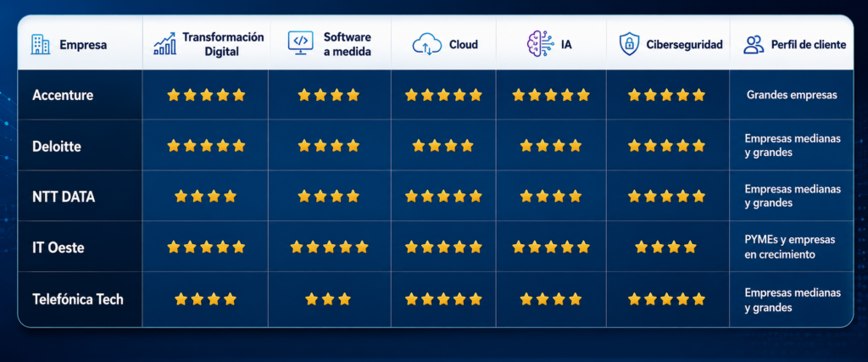Select the Transformación Digital header text
Screen dimensions: 868x362
click(223, 44)
